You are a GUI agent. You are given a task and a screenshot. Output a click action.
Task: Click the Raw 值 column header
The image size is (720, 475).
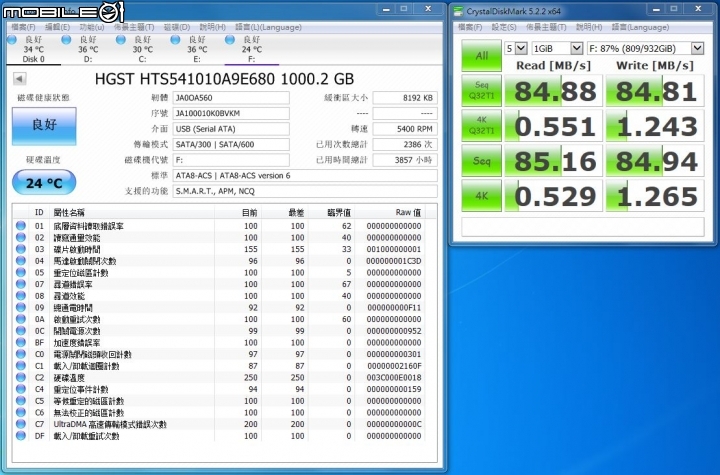(x=390, y=212)
